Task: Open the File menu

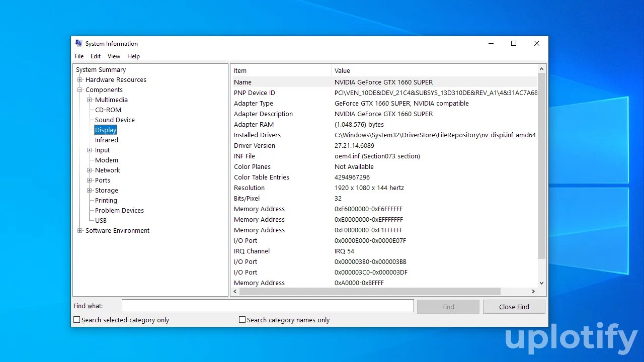Action: click(x=79, y=56)
